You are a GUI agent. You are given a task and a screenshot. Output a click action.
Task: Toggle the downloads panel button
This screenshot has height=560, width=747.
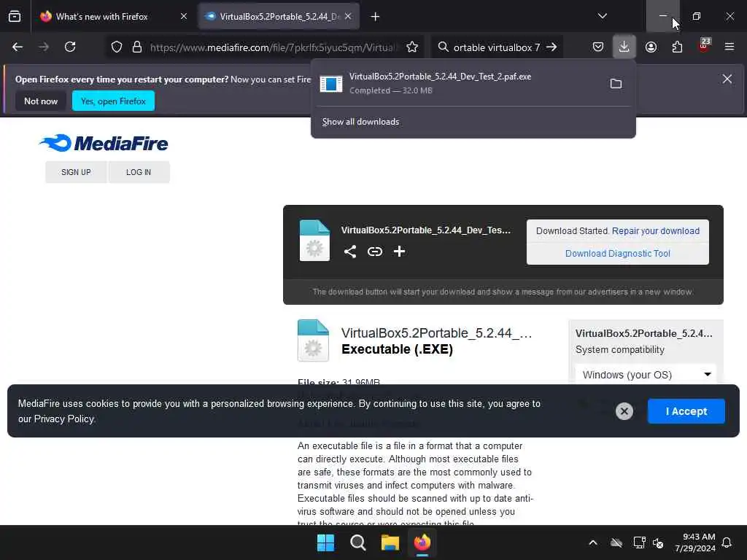(624, 47)
